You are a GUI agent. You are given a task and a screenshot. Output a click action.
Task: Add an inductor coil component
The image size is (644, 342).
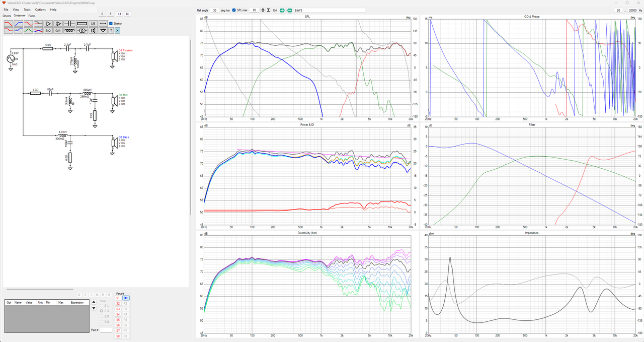tap(69, 31)
